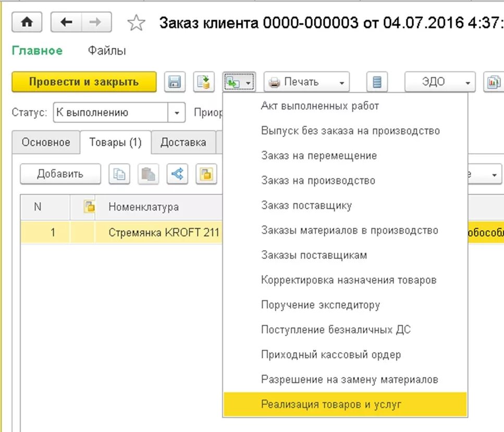Open the Файлы menu

coord(106,51)
